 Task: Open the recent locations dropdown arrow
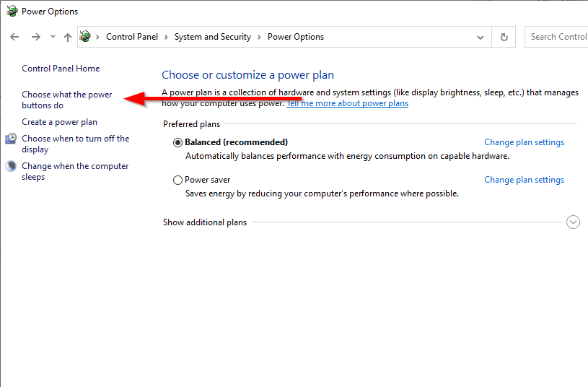(x=53, y=37)
